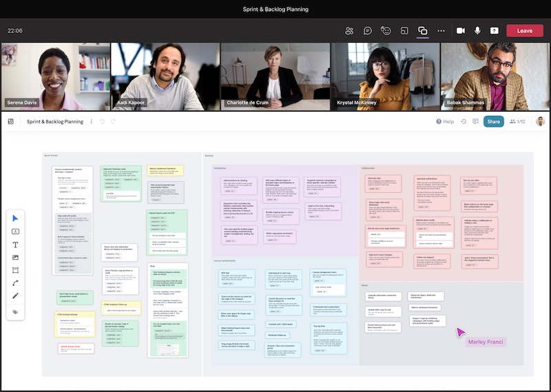Image resolution: width=551 pixels, height=392 pixels.
Task: Collapse the Import/export cards via CSV card
Action: pyautogui.click(x=148, y=213)
